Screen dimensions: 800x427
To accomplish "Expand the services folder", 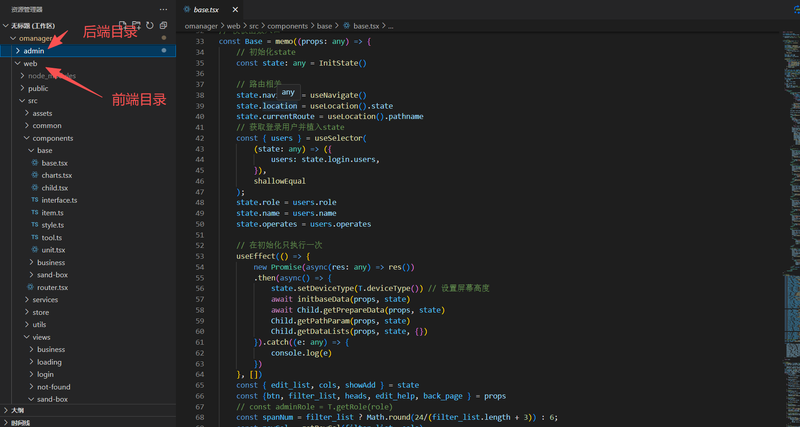I will point(45,299).
